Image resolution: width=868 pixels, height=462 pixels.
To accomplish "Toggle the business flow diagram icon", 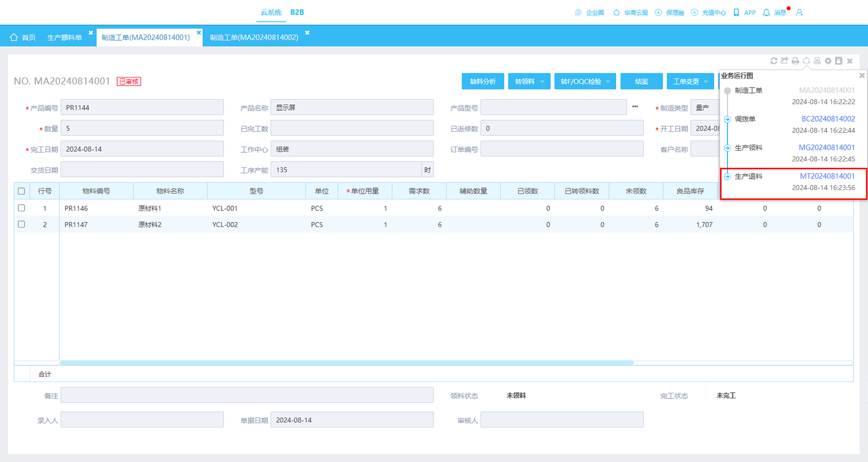I will (x=806, y=61).
